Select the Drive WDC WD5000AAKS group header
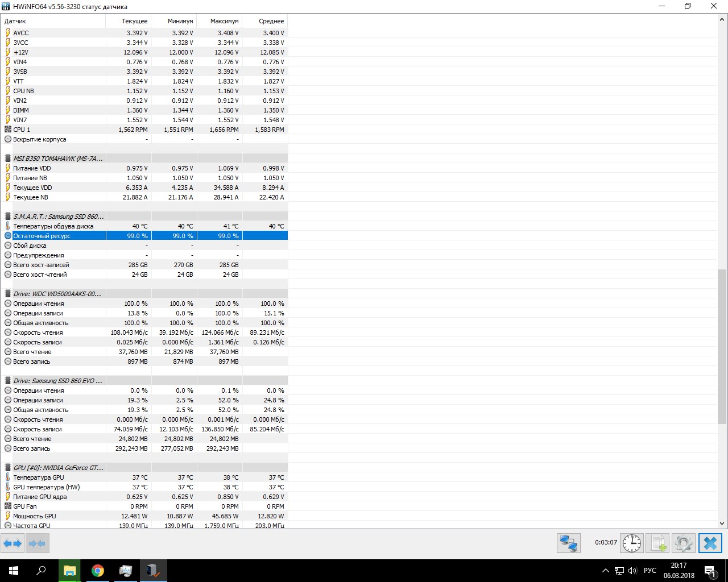The image size is (728, 582). coord(57,294)
